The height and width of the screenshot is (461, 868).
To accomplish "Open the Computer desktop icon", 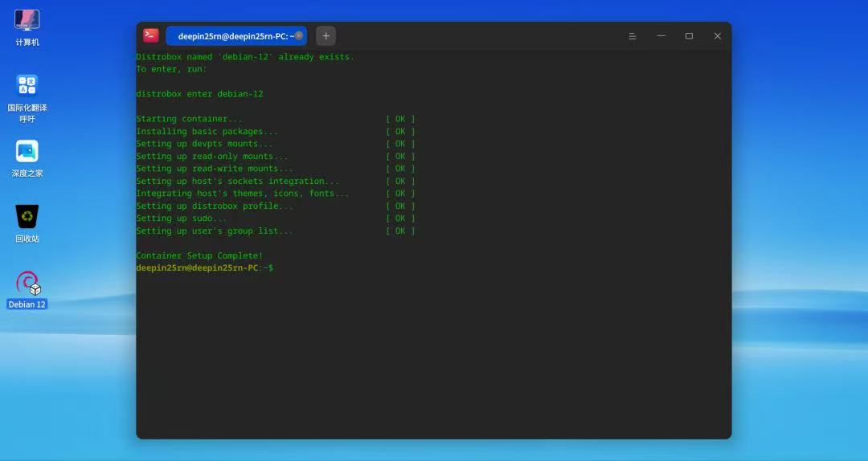I will [27, 27].
